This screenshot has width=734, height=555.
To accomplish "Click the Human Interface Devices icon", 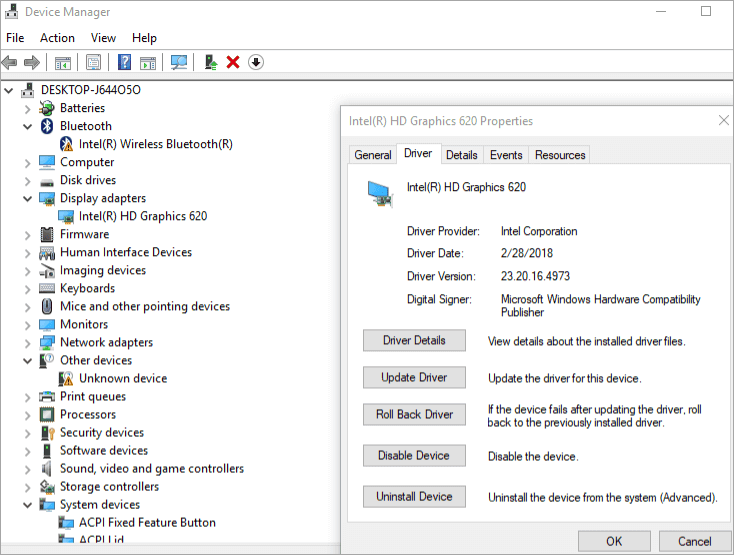I will [47, 253].
